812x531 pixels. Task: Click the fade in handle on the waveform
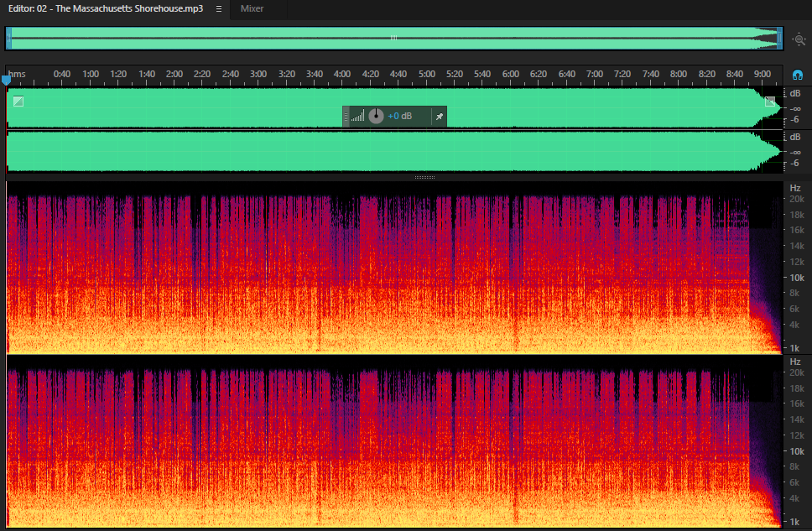(18, 102)
